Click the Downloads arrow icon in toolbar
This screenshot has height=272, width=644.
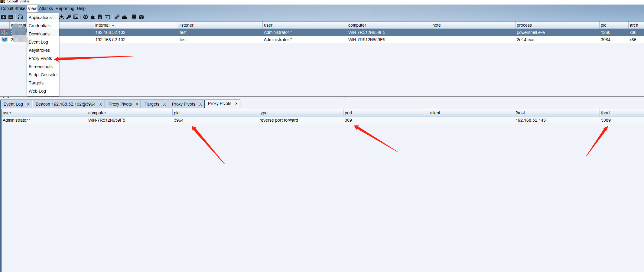(x=62, y=17)
